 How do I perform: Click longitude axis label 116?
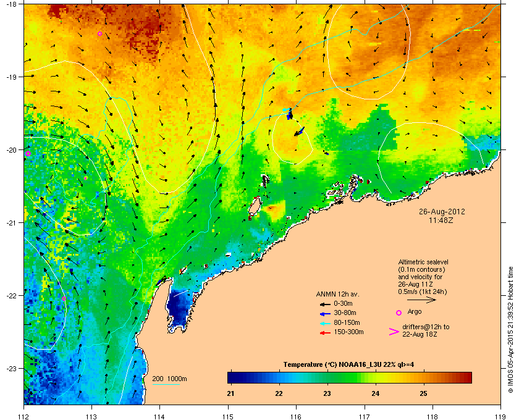(296, 417)
